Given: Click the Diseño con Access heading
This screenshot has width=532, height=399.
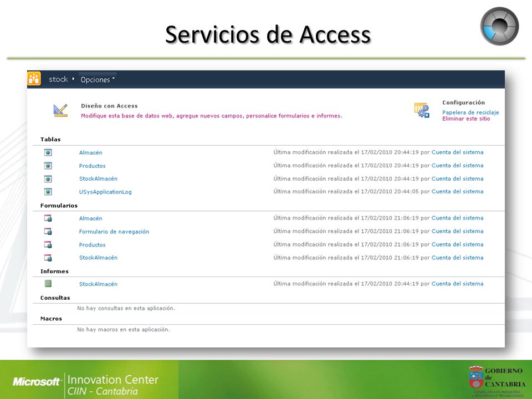Looking at the screenshot, I should coord(109,106).
